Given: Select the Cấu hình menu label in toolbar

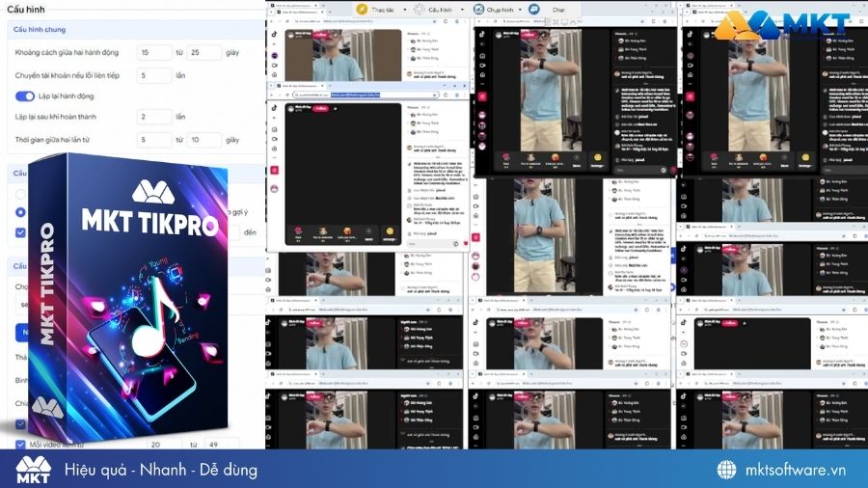Looking at the screenshot, I should coord(440,10).
